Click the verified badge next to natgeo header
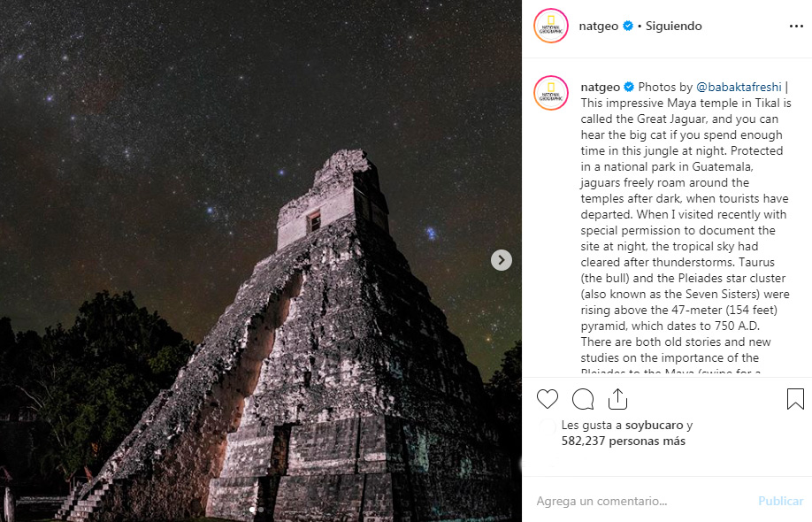 coord(628,26)
